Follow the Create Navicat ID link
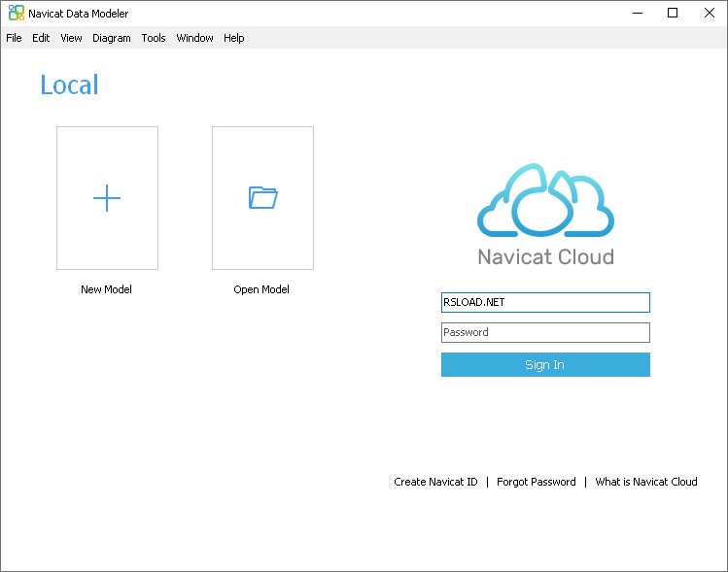 (435, 482)
